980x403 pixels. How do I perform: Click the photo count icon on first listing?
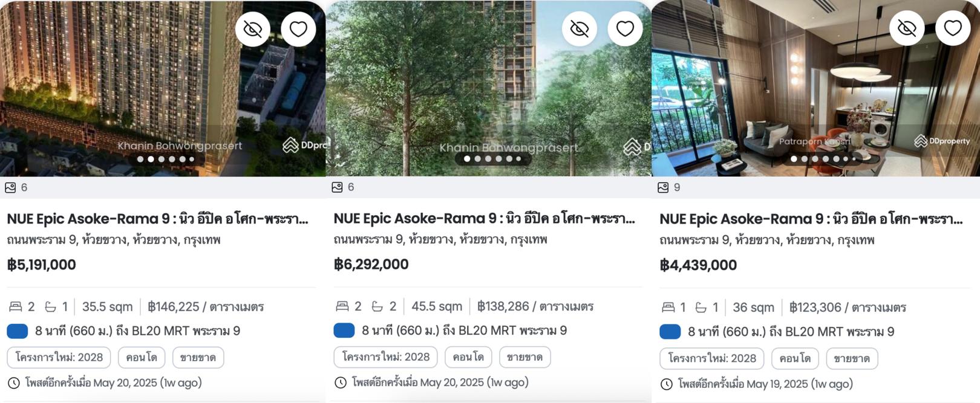coord(10,187)
